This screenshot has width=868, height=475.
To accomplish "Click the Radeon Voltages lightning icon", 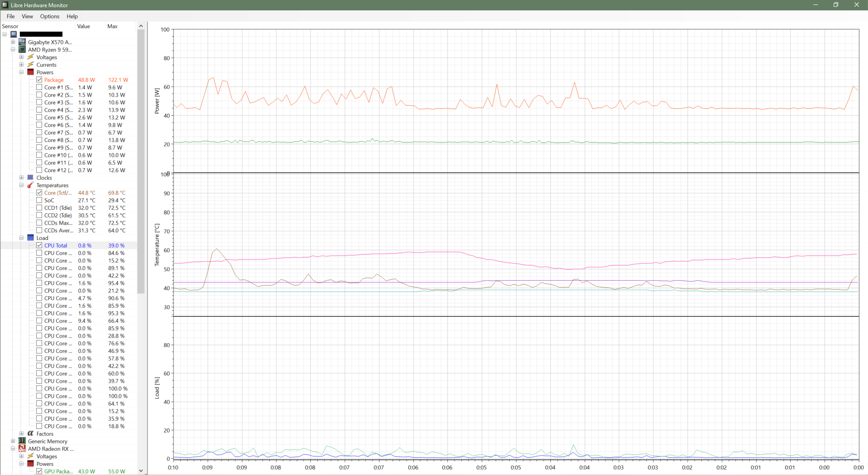I will click(30, 456).
